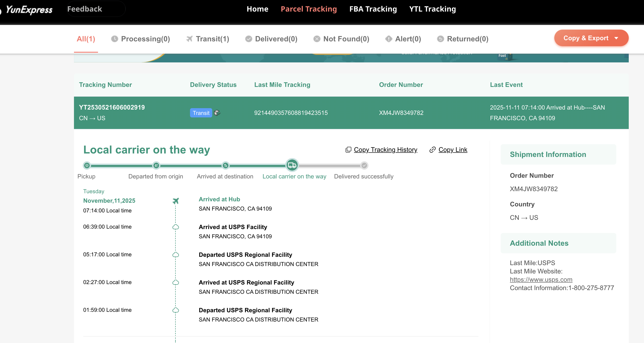Select the Delivered(0) filter tab
644x343 pixels.
pyautogui.click(x=271, y=39)
